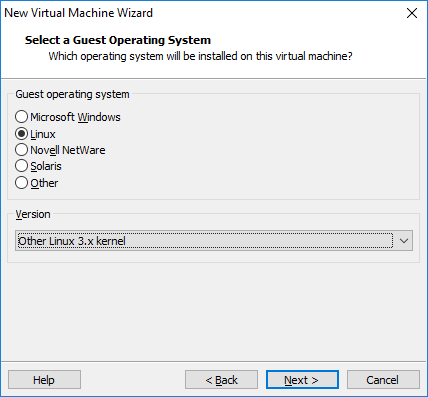The width and height of the screenshot is (428, 397).
Task: Click the 'Version' group label
Action: click(x=33, y=214)
